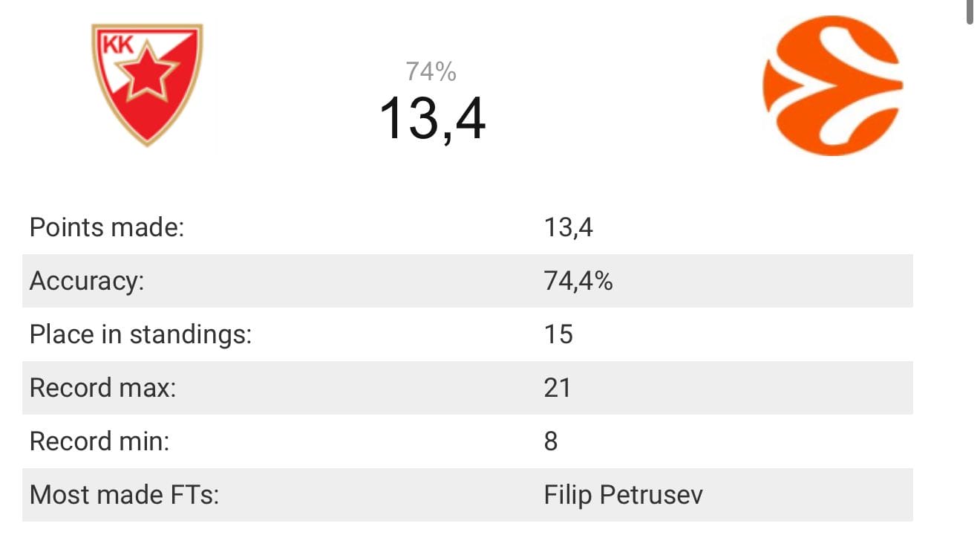
Task: Click the Crvena Zvezda red star logo
Action: point(147,85)
